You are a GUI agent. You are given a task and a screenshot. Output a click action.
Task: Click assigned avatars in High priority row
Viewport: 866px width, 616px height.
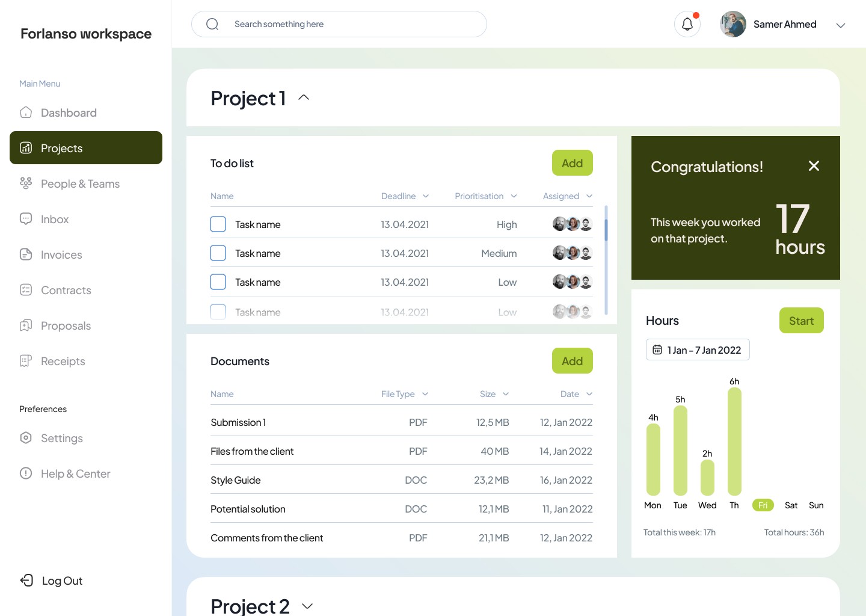[x=573, y=224]
